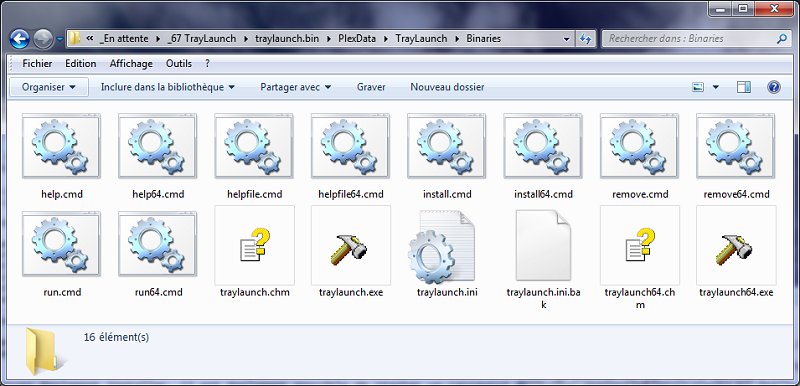
Task: Open Windows Help via blue question icon
Action: pos(773,87)
